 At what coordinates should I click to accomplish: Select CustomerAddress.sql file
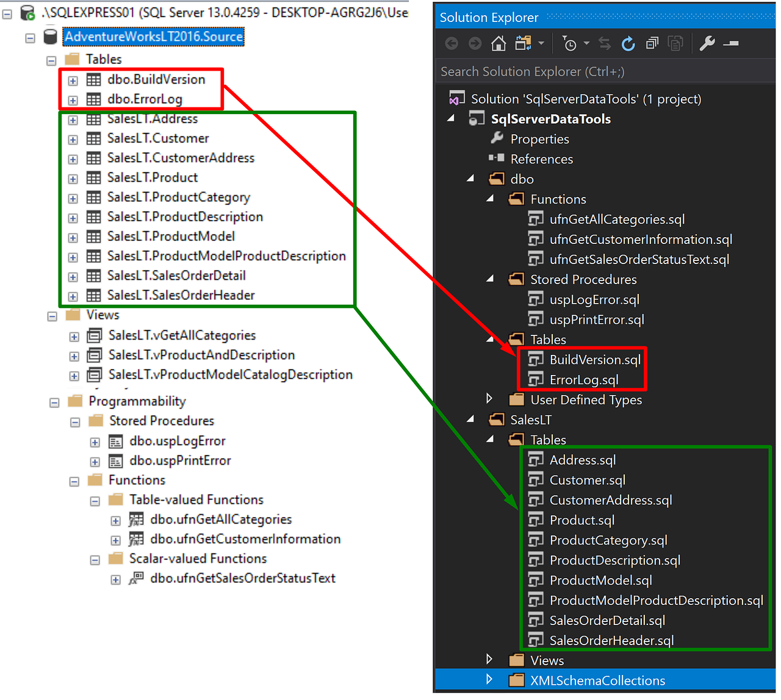(611, 501)
